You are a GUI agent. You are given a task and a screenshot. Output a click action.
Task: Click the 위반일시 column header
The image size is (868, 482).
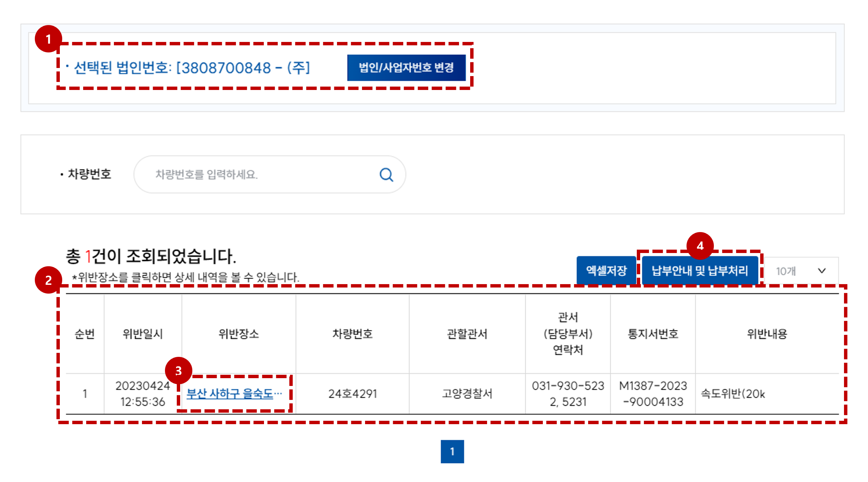coord(143,334)
